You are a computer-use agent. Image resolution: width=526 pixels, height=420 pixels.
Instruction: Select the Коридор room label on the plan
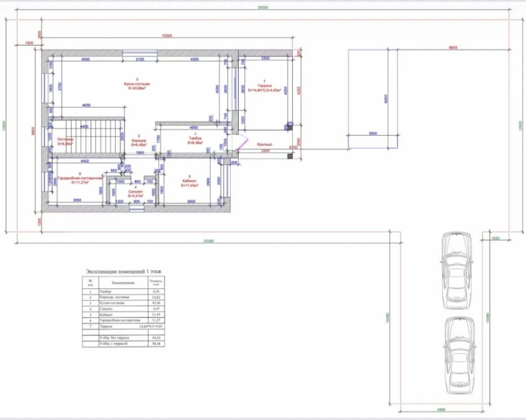(138, 140)
